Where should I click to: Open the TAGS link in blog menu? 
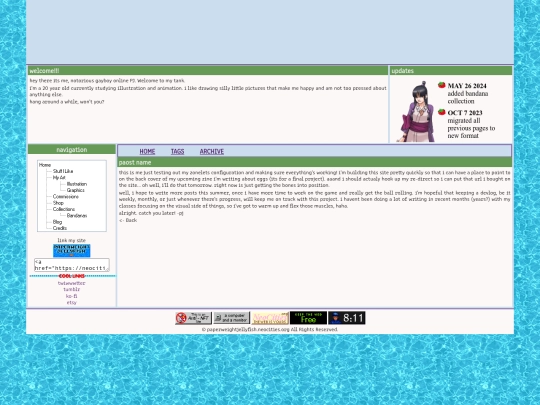click(177, 152)
